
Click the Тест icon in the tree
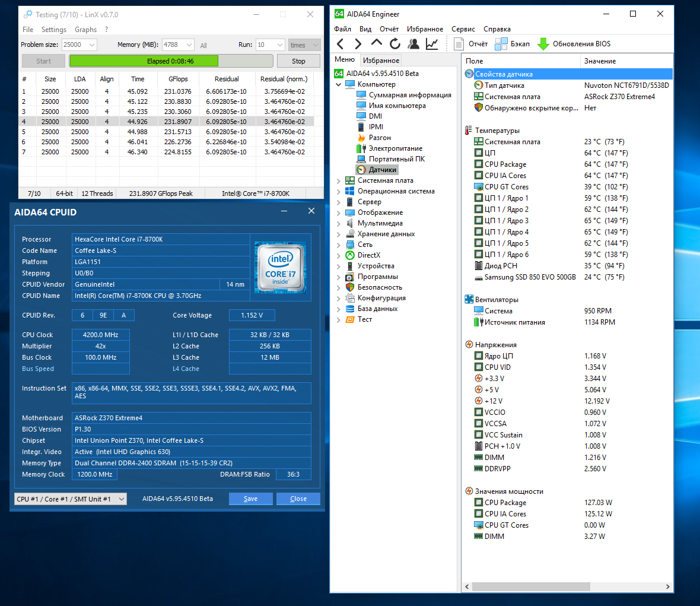click(x=350, y=319)
